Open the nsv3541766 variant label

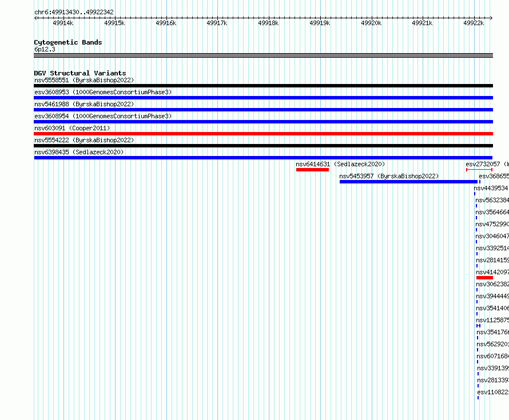[x=493, y=332]
